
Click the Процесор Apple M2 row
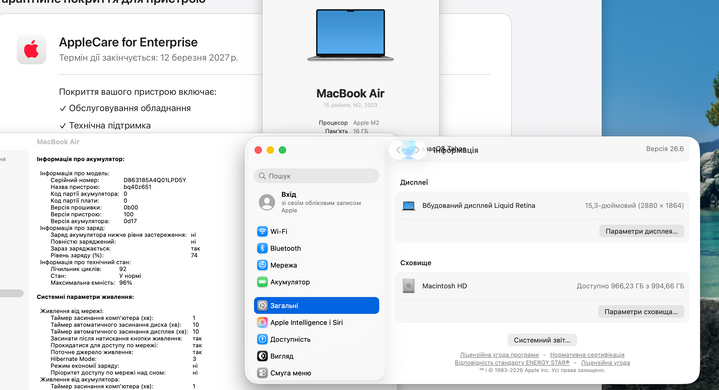(349, 123)
